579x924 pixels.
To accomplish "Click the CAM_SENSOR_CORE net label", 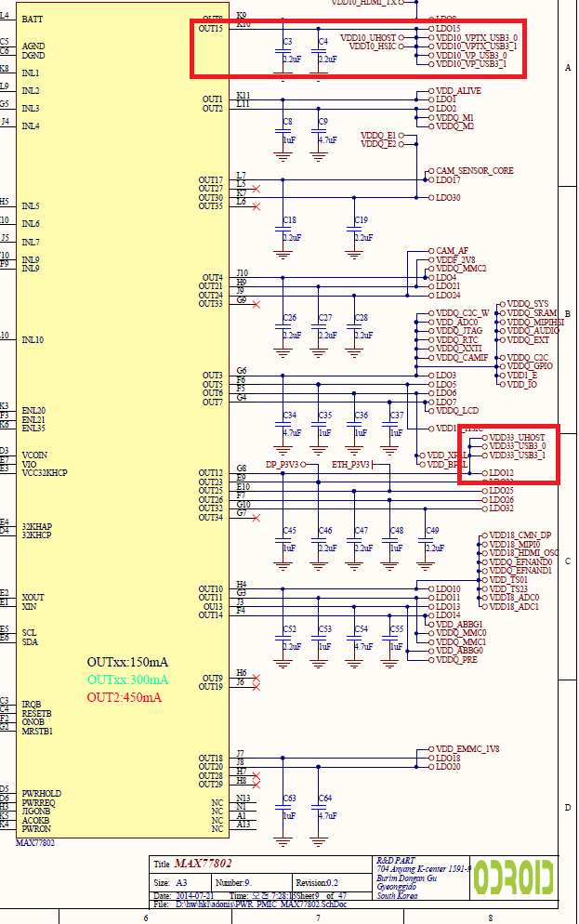I will [x=474, y=171].
